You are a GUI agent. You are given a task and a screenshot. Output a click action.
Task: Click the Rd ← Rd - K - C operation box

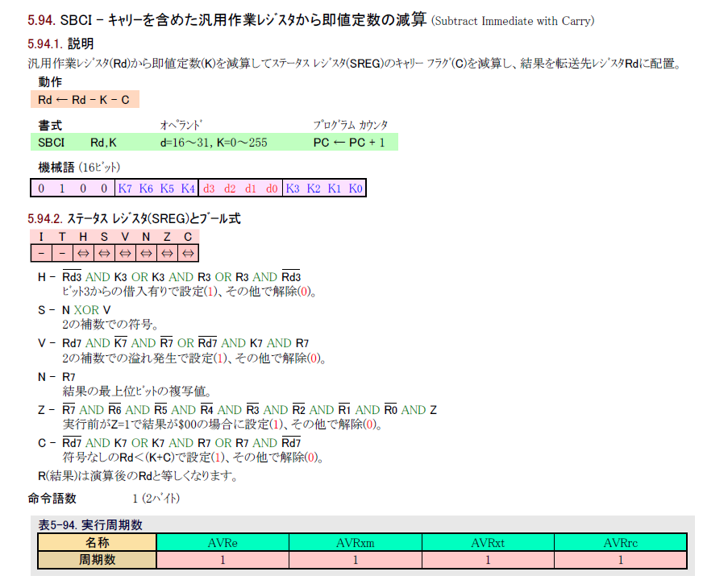84,99
